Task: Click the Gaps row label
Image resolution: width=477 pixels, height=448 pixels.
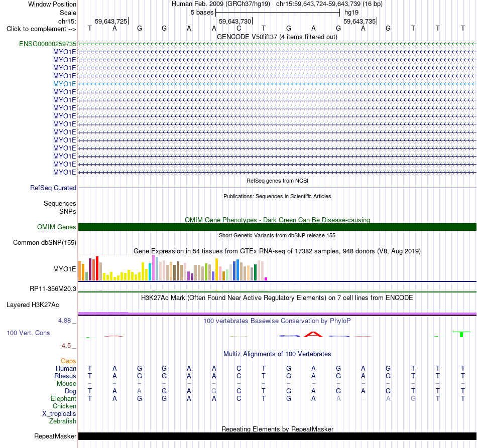Action: [x=68, y=361]
